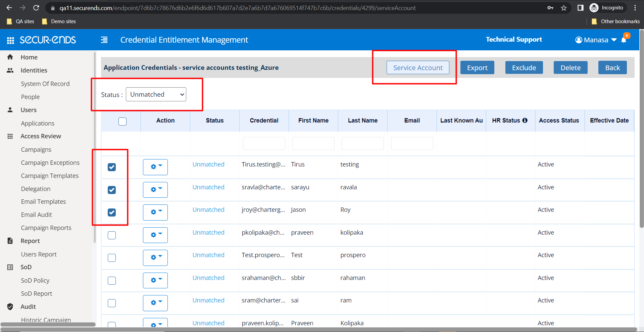
Task: Toggle the select-all checkbox in table header
Action: point(122,121)
